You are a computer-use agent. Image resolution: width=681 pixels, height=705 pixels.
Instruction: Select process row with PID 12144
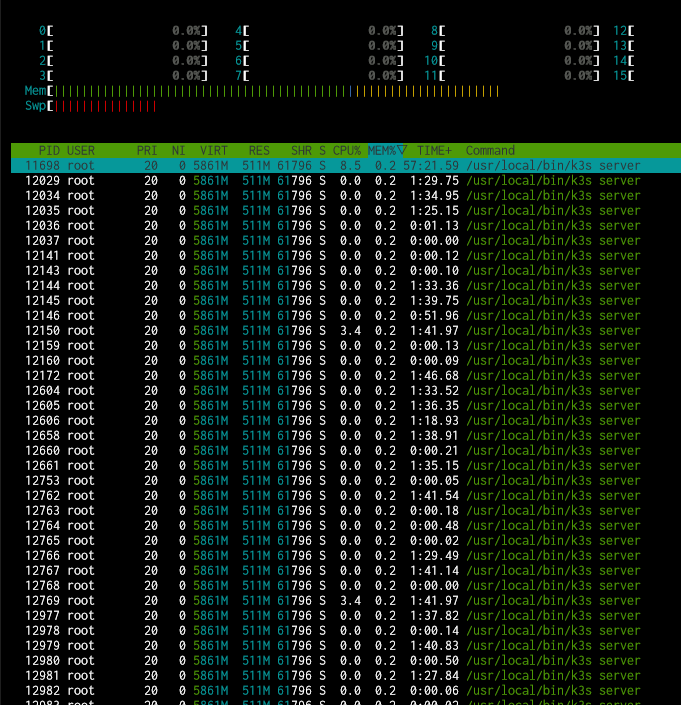[x=346, y=286]
